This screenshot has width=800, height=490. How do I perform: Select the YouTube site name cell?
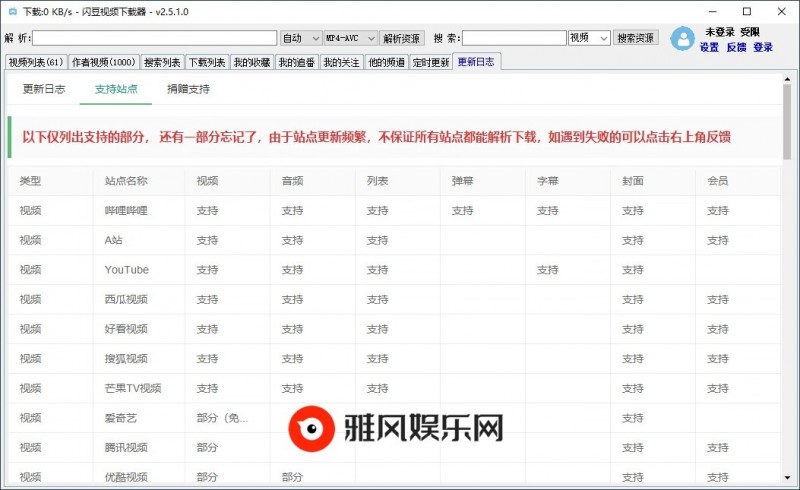139,270
